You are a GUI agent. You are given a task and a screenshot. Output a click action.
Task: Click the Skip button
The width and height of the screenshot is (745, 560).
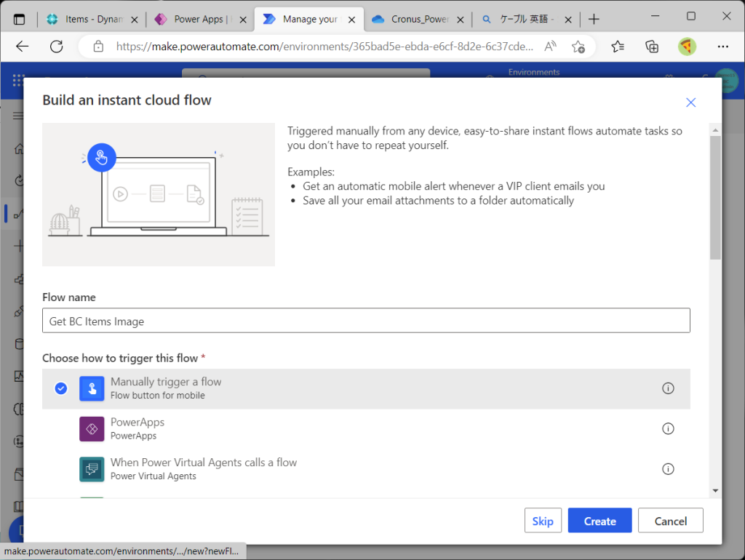click(543, 521)
